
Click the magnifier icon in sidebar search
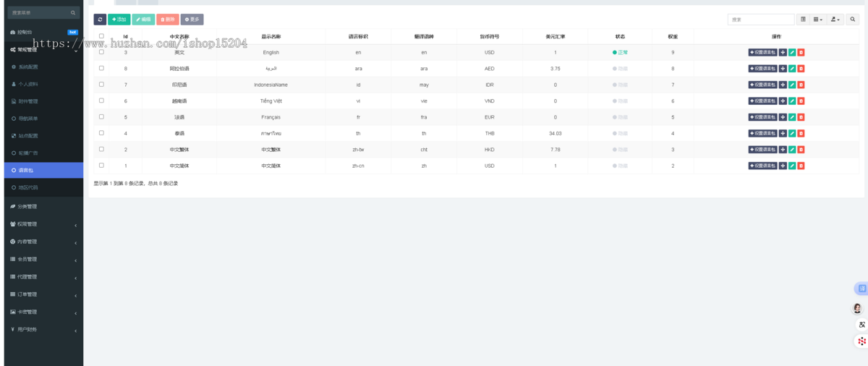tap(73, 13)
